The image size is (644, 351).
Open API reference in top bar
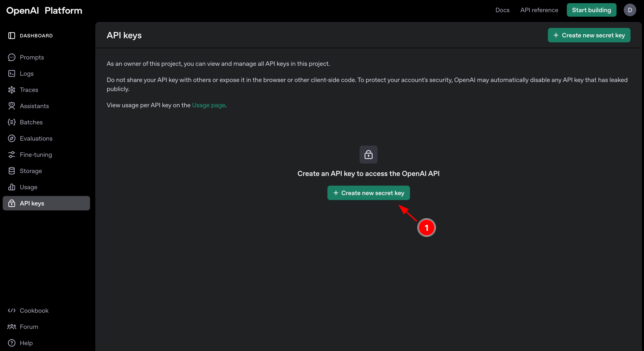click(539, 10)
